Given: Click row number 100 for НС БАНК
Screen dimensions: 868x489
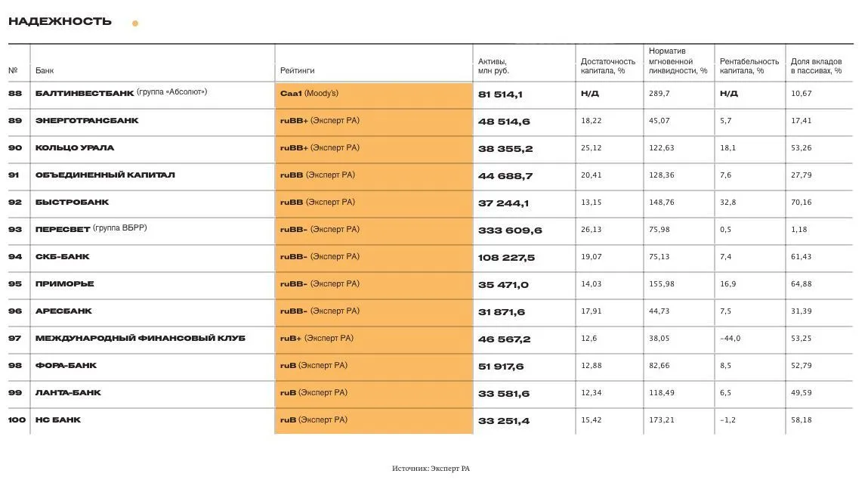Looking at the screenshot, I should click(x=17, y=419).
